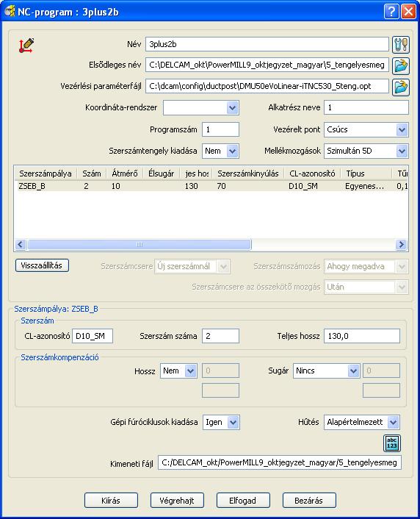Click the Visszaállítás button
The width and height of the screenshot is (420, 519).
pyautogui.click(x=42, y=265)
